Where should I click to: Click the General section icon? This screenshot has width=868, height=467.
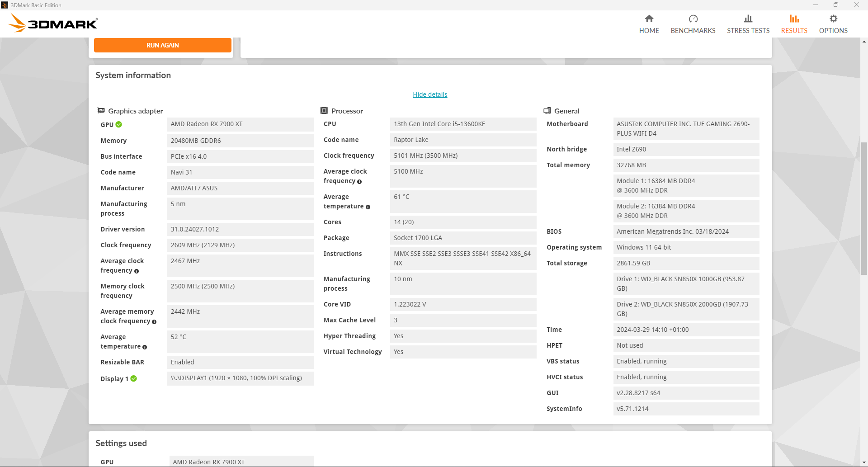point(547,110)
